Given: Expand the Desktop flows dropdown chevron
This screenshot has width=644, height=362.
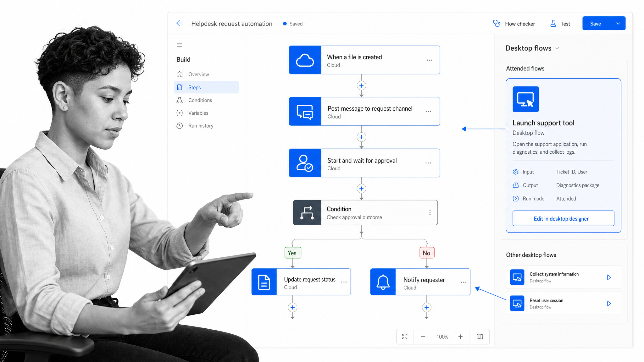Looking at the screenshot, I should pos(558,48).
